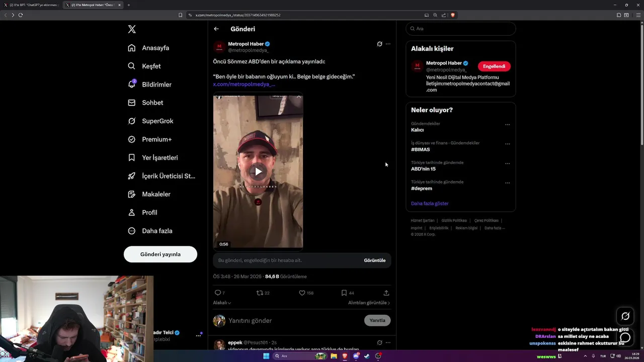Click share icon on the post
Viewport: 644px width, 362px height.
pos(386,293)
